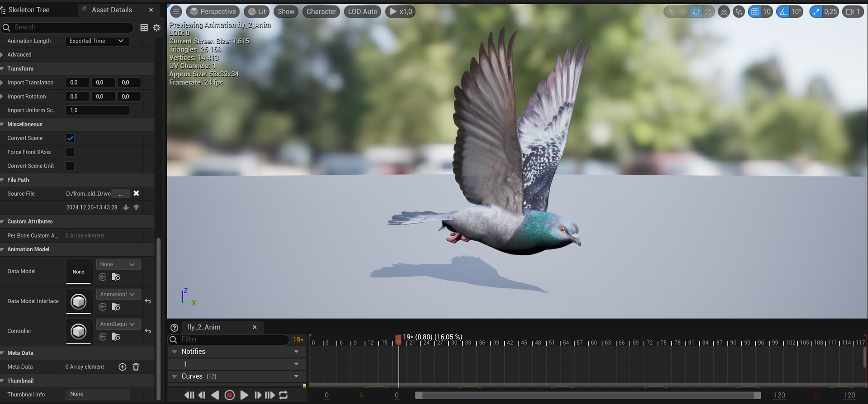Click the timeline Filter field

pos(228,339)
